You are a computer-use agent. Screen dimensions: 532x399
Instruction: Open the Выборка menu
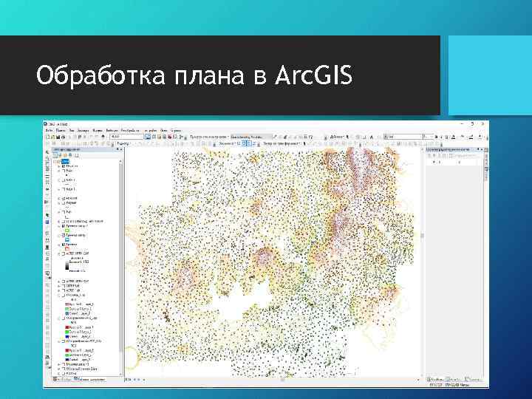(112, 130)
